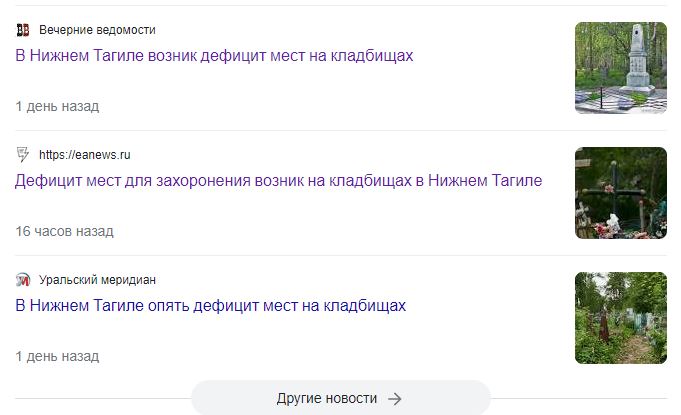Screen dimensions: 681x415
Task: Select the Уральский меридиан source name
Action: click(97, 280)
